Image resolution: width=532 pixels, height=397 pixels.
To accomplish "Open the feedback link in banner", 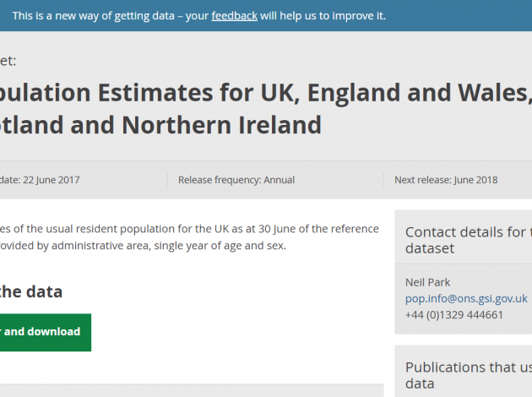I will click(234, 16).
